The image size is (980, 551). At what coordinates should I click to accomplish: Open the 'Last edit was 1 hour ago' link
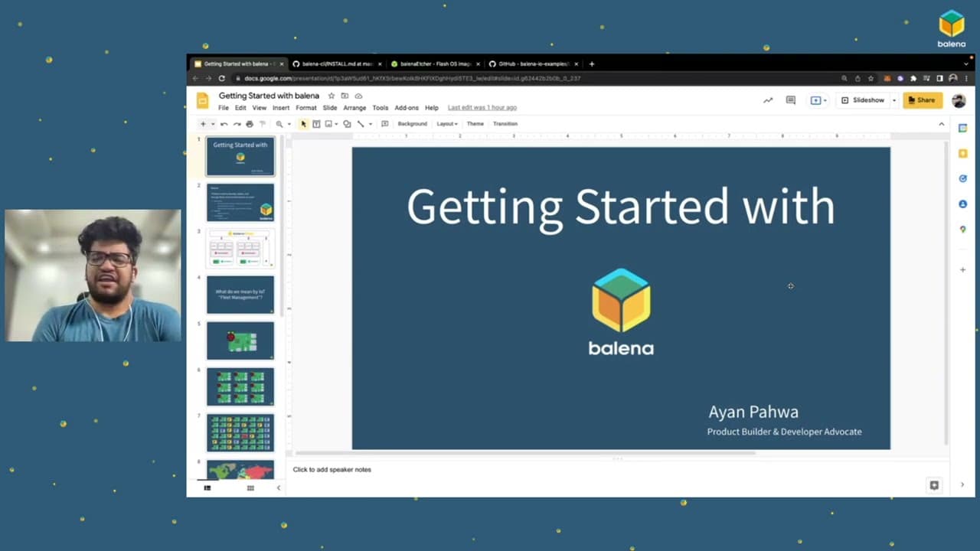(x=482, y=108)
